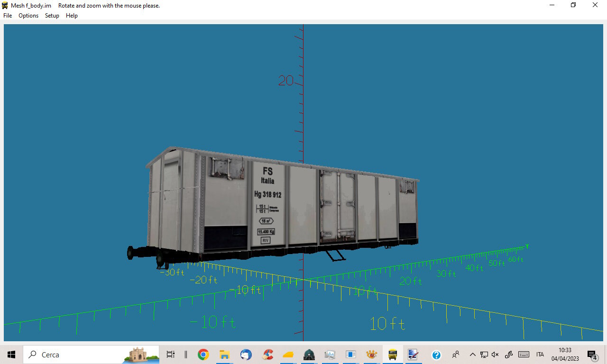607x364 pixels.
Task: Open the dark dome-shaped app icon on taskbar
Action: 309,355
